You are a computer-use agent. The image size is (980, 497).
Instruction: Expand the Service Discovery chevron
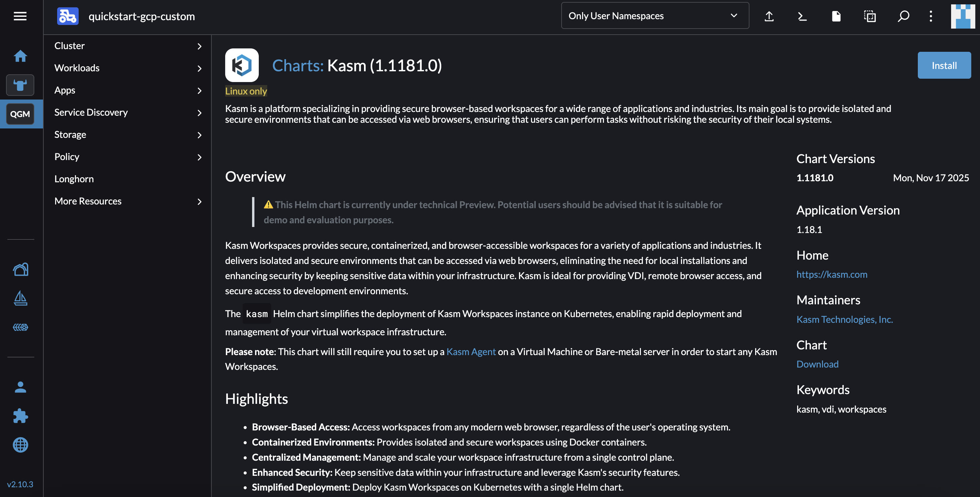[x=199, y=113]
